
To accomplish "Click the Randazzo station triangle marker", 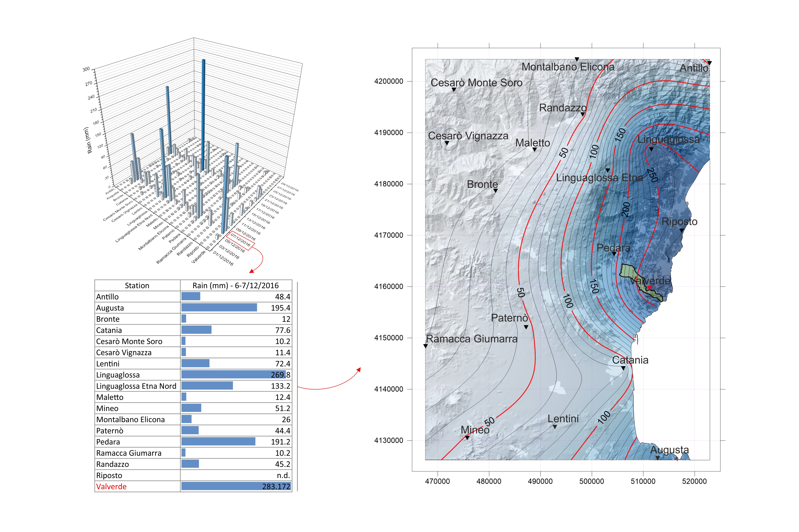I will coord(583,114).
